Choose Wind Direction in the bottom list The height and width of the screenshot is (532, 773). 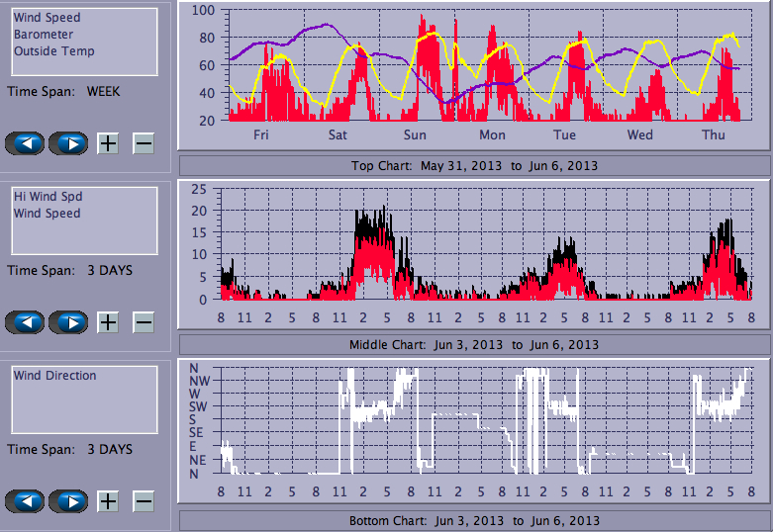tap(54, 376)
